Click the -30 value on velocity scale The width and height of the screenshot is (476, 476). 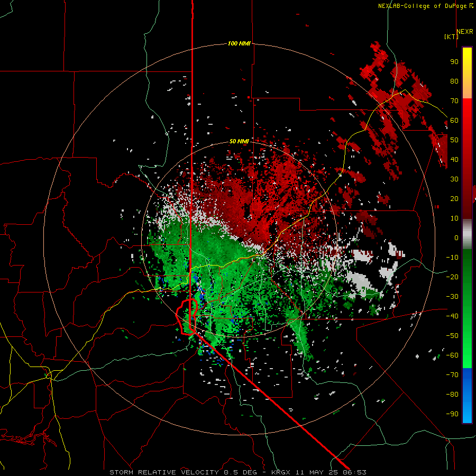tap(452, 297)
